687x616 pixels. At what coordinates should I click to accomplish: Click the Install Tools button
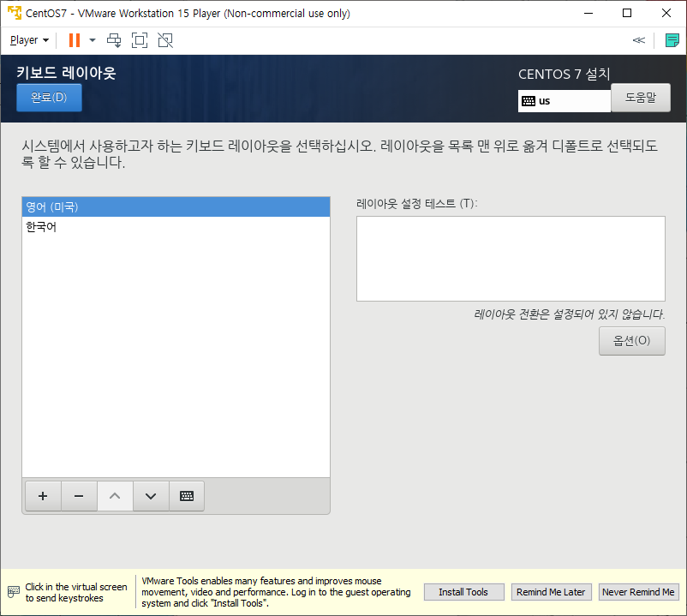point(463,592)
